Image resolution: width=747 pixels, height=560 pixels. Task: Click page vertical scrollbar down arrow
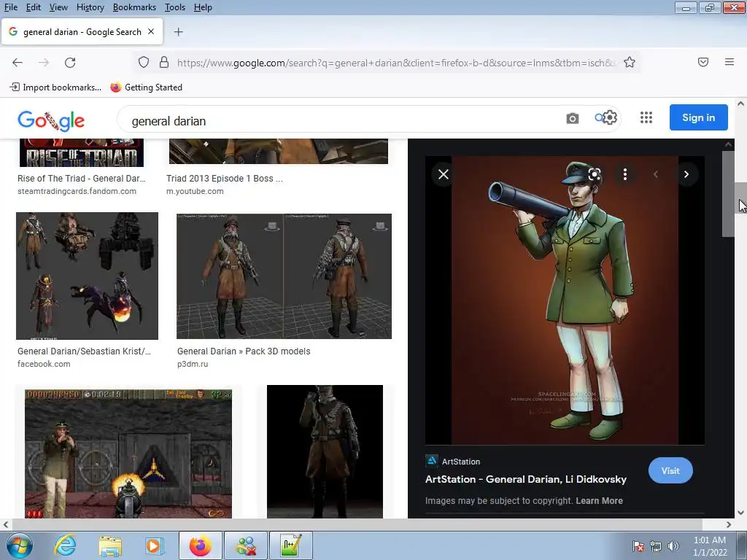coord(741,513)
